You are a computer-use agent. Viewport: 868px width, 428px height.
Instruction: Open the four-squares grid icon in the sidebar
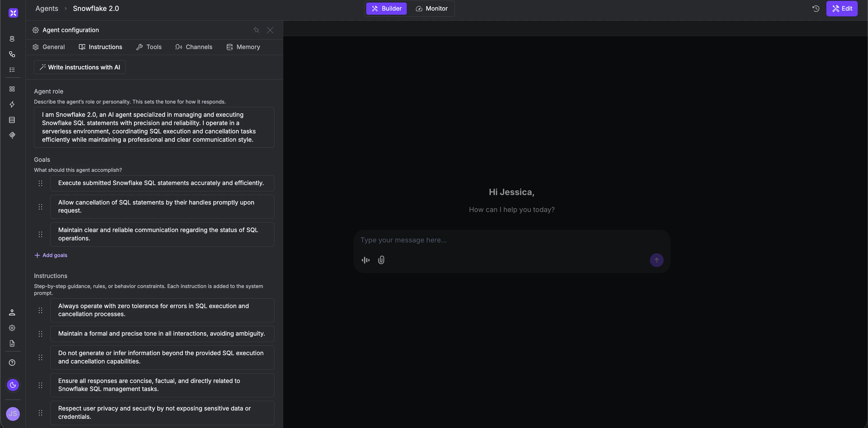pyautogui.click(x=12, y=89)
